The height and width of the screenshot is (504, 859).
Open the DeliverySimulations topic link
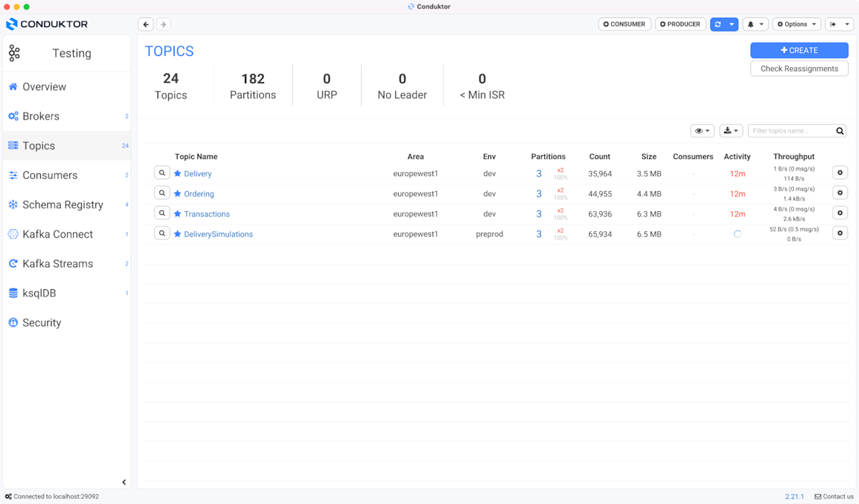pos(218,234)
